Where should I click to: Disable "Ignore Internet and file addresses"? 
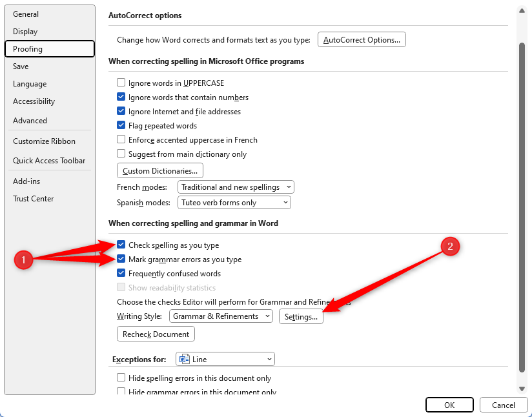121,111
